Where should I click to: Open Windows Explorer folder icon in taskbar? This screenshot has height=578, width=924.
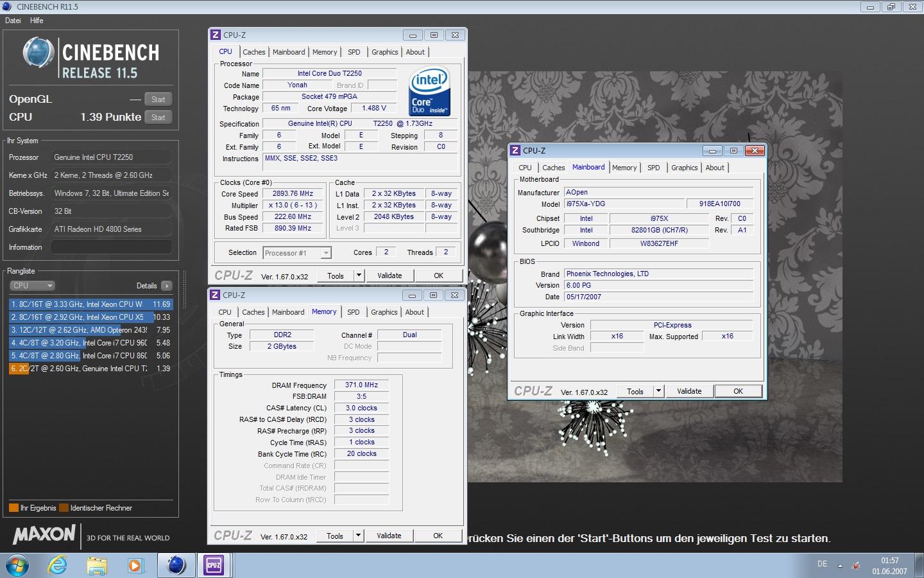coord(97,565)
